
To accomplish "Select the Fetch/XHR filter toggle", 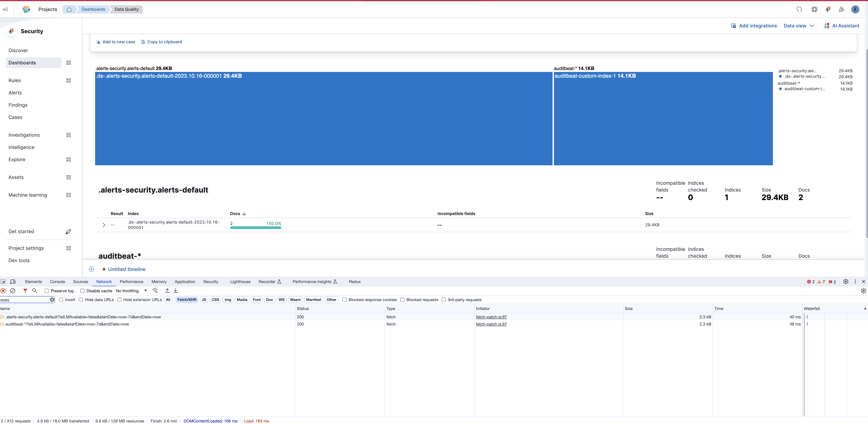I will click(187, 300).
